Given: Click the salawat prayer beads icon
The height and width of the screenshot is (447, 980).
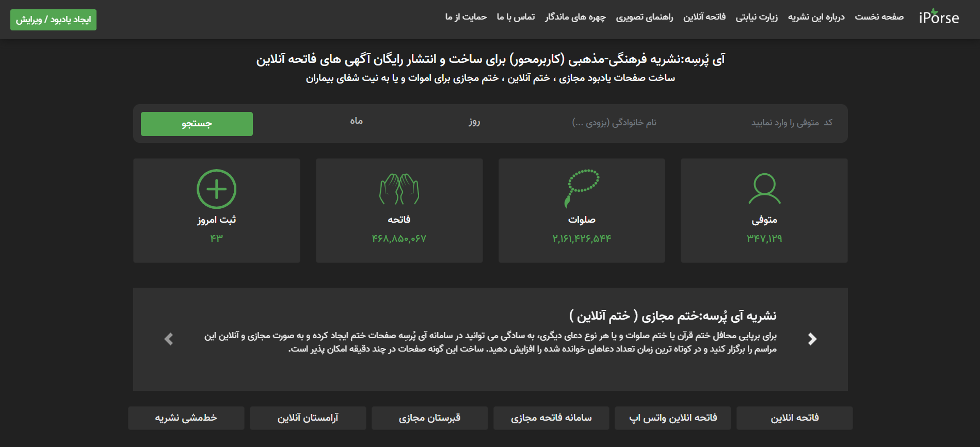Looking at the screenshot, I should (582, 188).
